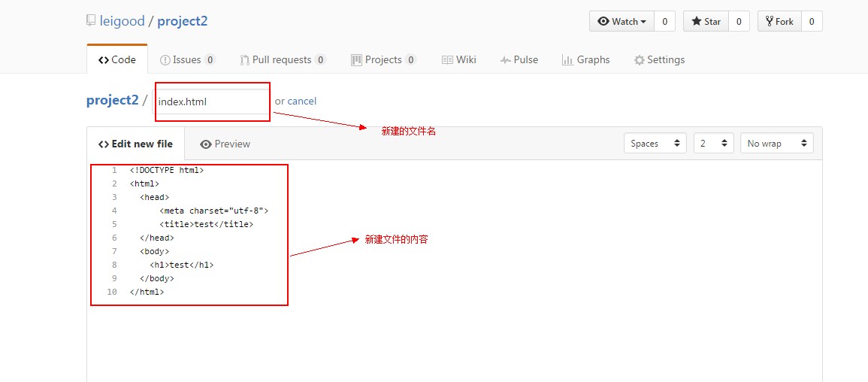Image resolution: width=868 pixels, height=382 pixels.
Task: Cancel creating the new file
Action: 301,102
